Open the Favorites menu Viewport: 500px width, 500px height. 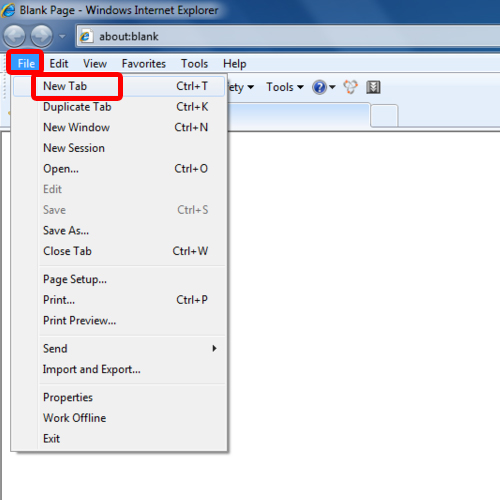pos(144,63)
